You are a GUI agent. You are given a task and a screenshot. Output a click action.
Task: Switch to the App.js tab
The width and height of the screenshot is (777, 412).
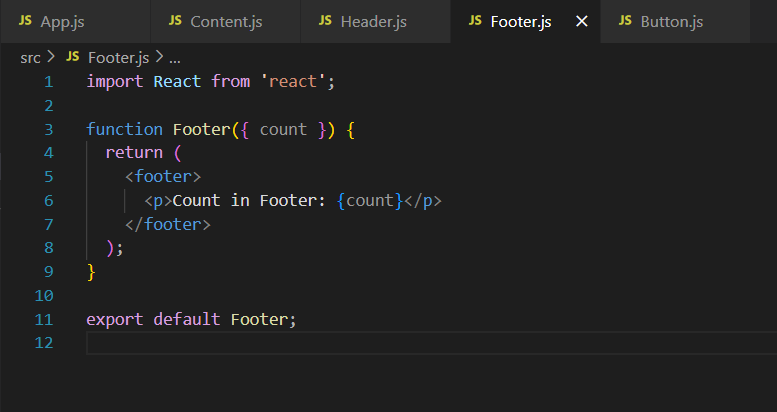pos(75,21)
